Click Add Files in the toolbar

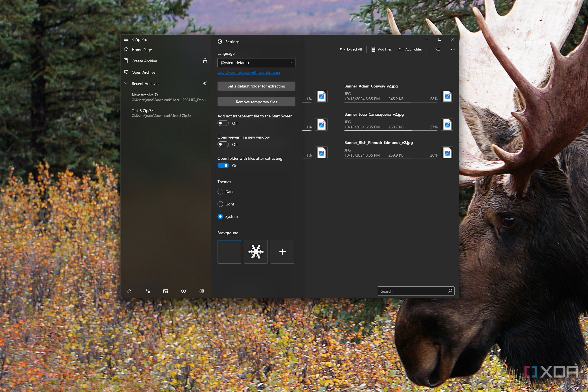(381, 49)
